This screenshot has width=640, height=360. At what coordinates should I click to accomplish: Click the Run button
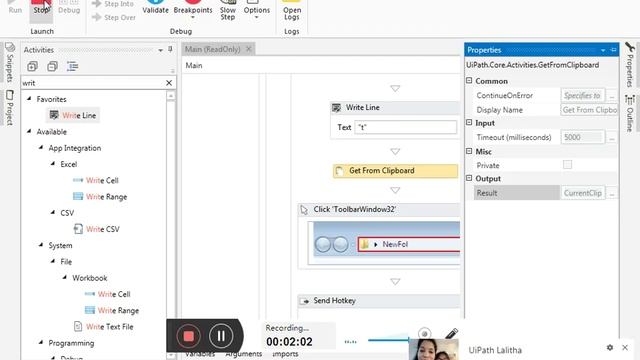point(15,7)
